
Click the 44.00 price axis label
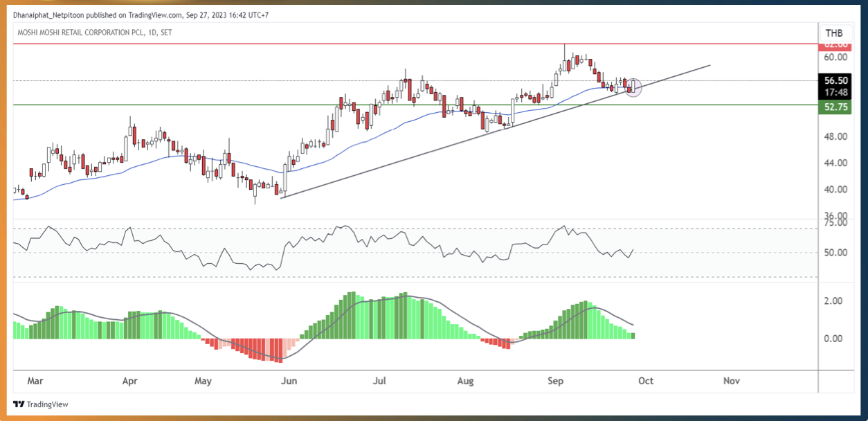point(836,163)
